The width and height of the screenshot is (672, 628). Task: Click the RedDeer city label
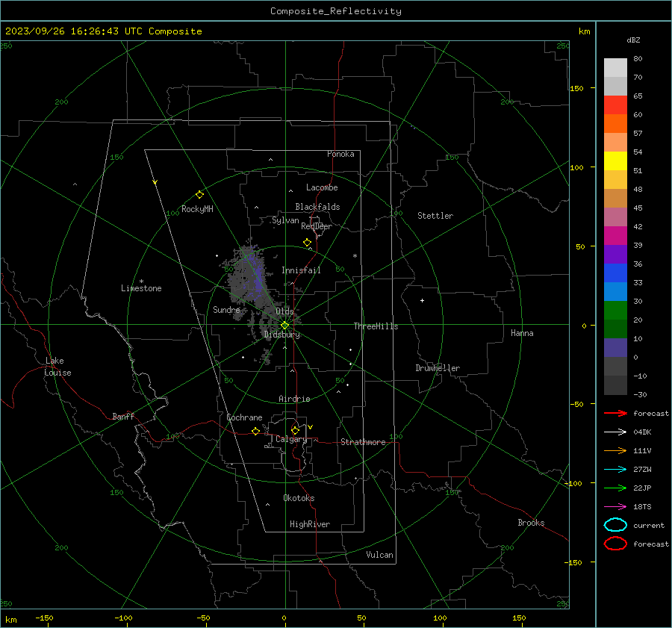pyautogui.click(x=317, y=226)
